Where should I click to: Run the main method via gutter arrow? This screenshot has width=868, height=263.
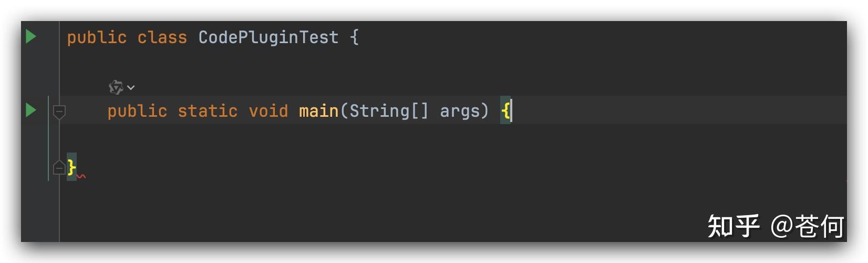point(31,110)
